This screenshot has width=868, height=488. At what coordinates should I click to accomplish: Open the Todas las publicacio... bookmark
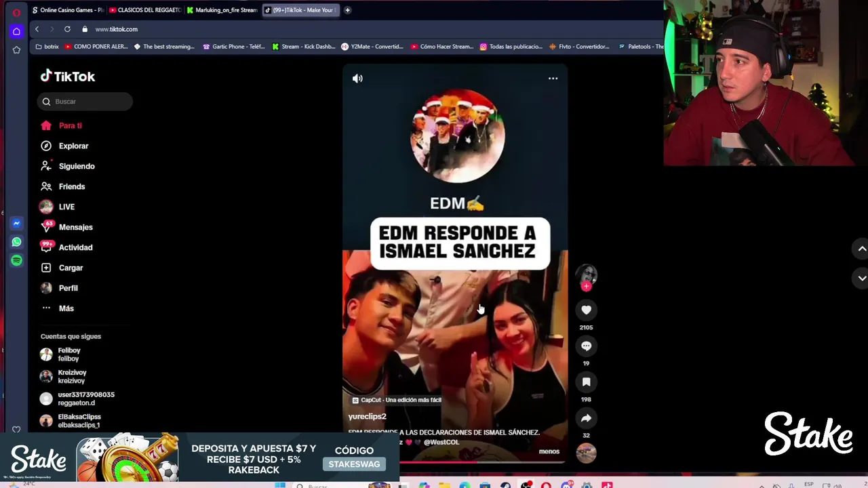511,47
